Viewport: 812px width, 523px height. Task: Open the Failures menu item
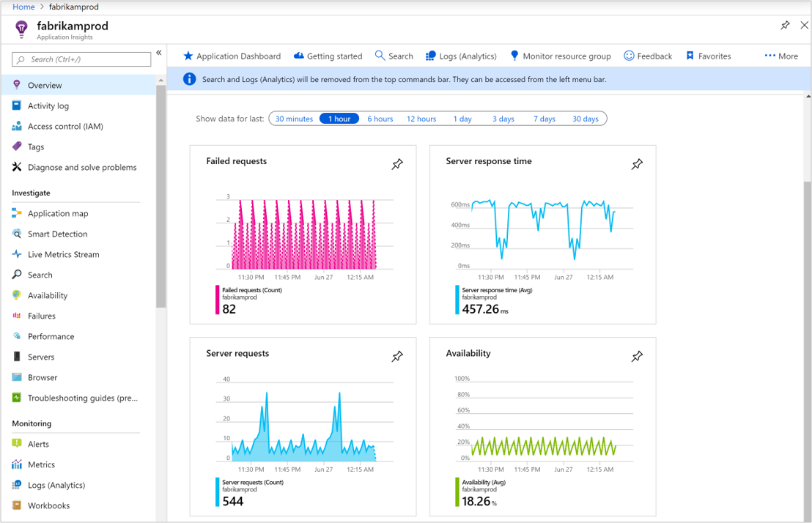42,316
